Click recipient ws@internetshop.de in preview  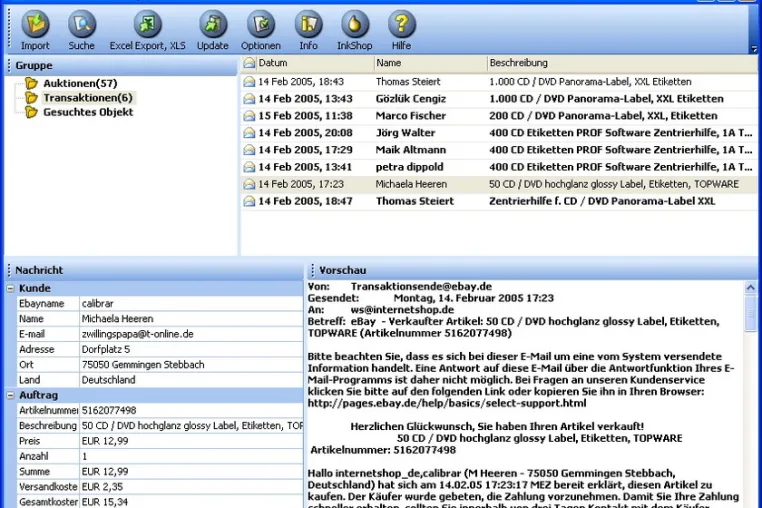(402, 310)
